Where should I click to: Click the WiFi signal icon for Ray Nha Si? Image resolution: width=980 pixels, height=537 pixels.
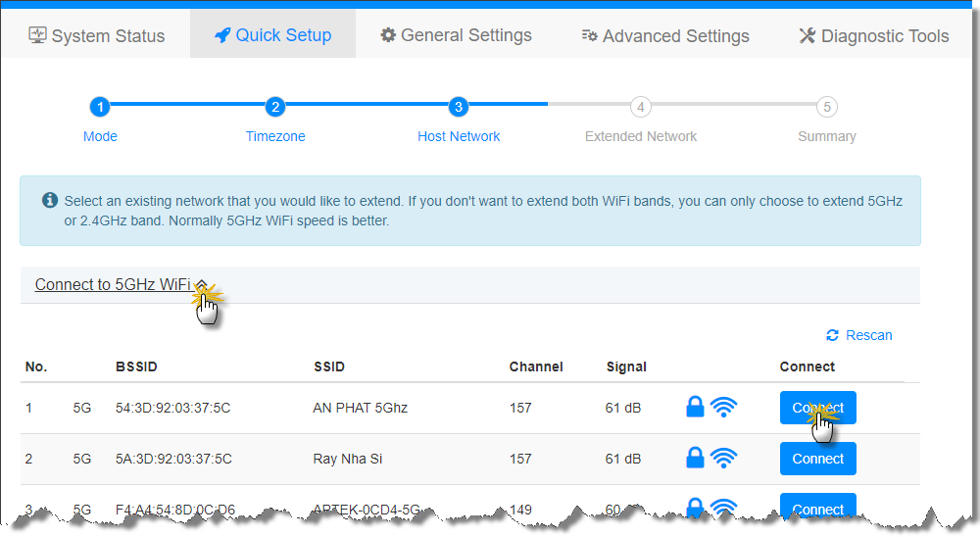(x=723, y=458)
